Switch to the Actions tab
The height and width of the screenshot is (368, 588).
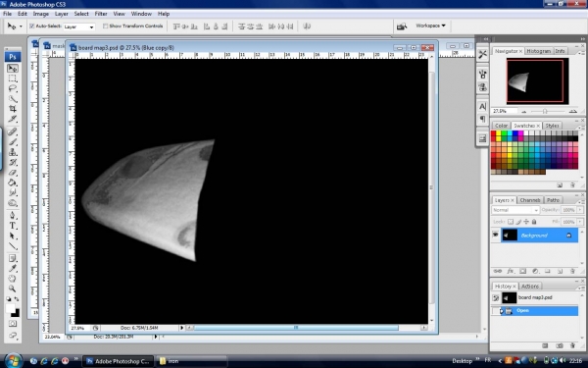pos(530,287)
